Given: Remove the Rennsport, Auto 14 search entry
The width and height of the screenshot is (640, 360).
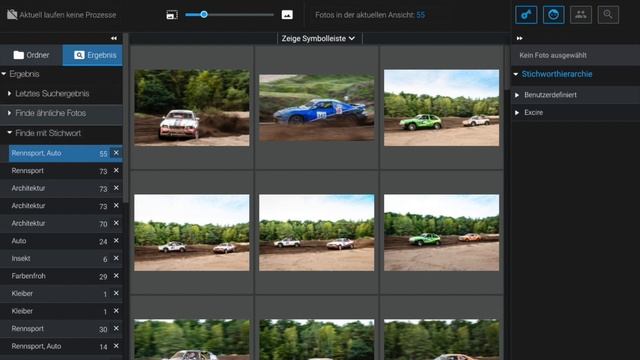Looking at the screenshot, I should point(116,346).
